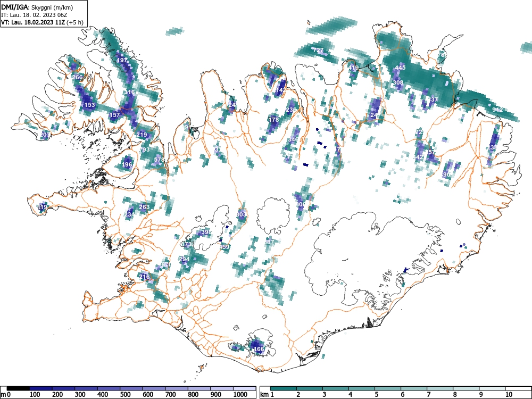Click the 166 value on the southern glacier
532x399 pixels.
[x=259, y=349]
